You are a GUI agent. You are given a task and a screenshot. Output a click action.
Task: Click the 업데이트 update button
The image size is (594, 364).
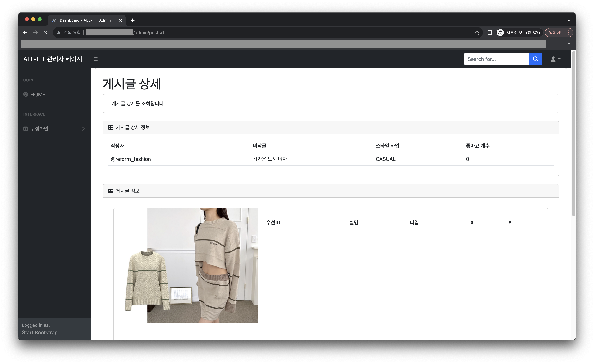(556, 33)
